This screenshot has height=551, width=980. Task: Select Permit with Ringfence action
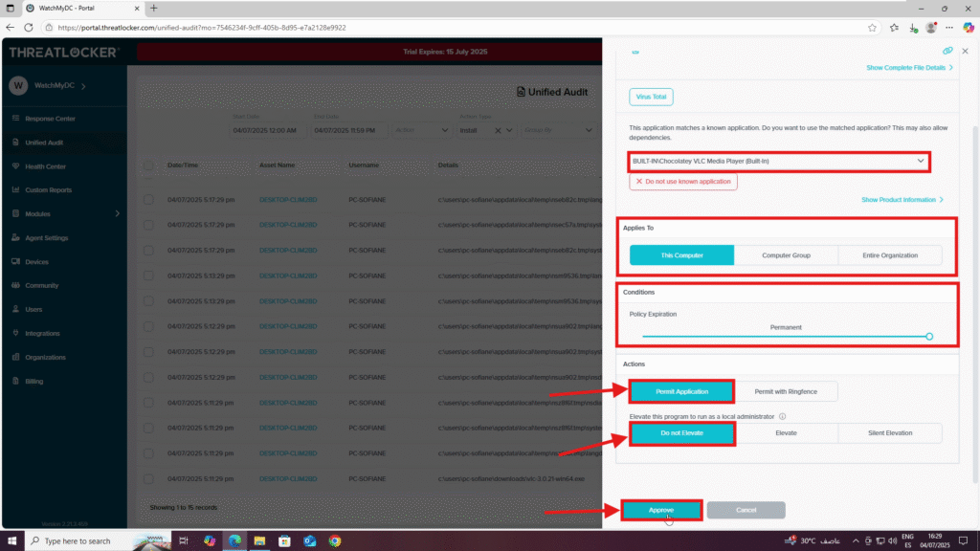click(x=786, y=391)
